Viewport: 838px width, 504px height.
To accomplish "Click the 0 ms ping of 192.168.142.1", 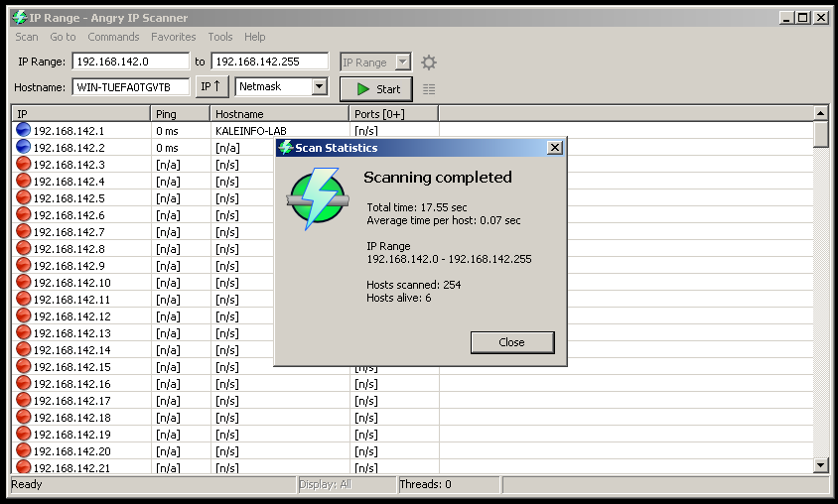I will coord(167,131).
